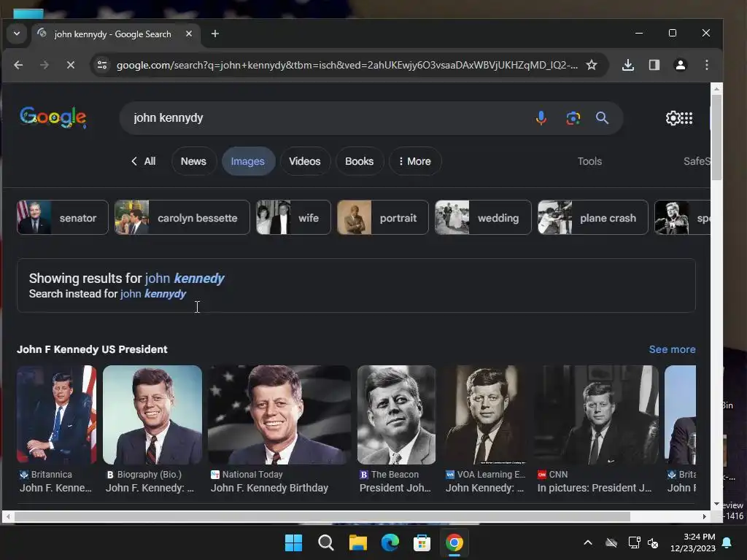
Task: Open Windows taskbar search
Action: coord(326,542)
